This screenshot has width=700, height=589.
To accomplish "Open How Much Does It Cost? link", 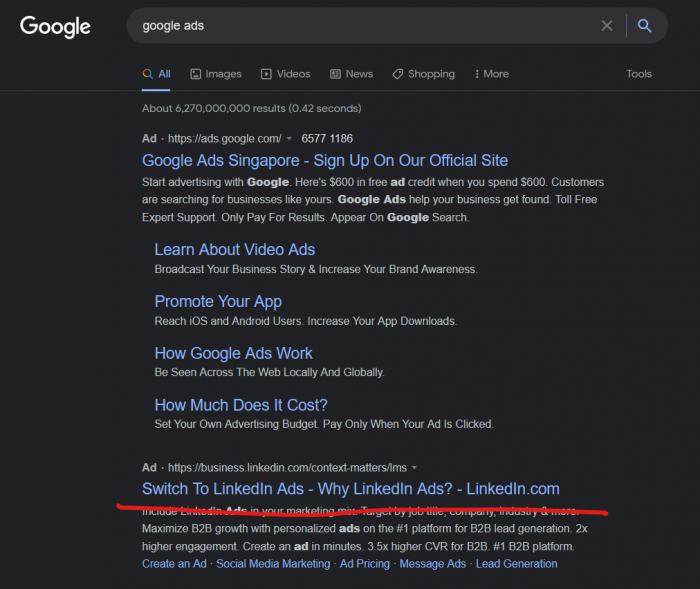I will pos(241,405).
